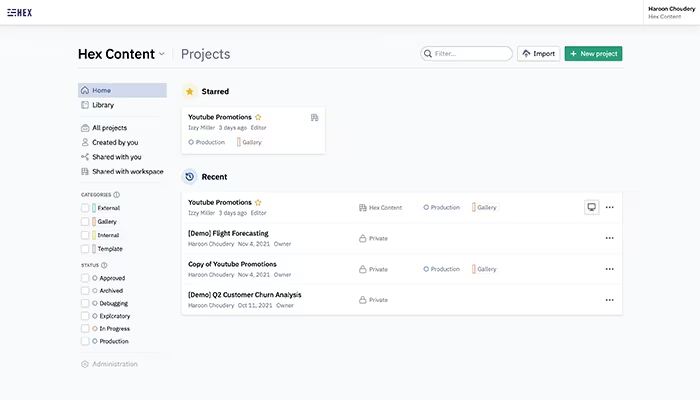
Task: Click the Recent section clock icon
Action: pos(189,177)
